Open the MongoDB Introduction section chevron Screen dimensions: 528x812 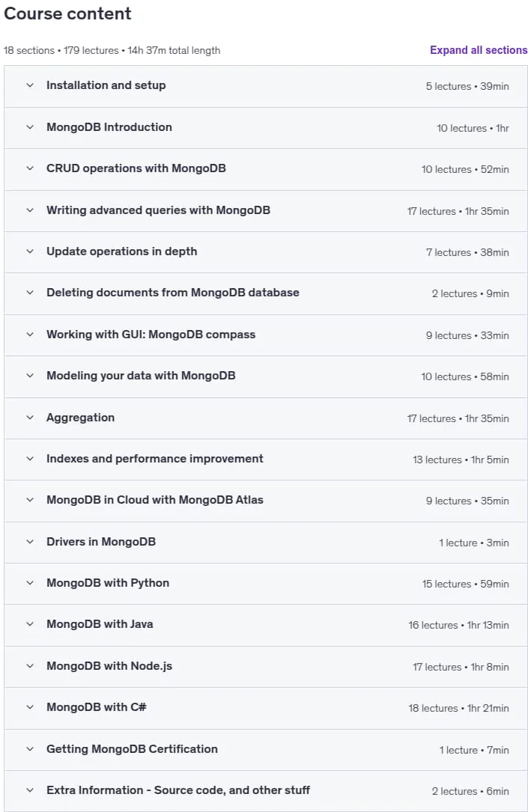[x=30, y=127]
